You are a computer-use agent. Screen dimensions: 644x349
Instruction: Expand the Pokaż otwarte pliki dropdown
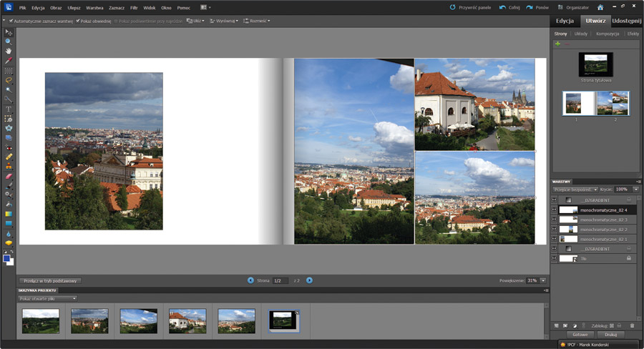pyautogui.click(x=48, y=298)
